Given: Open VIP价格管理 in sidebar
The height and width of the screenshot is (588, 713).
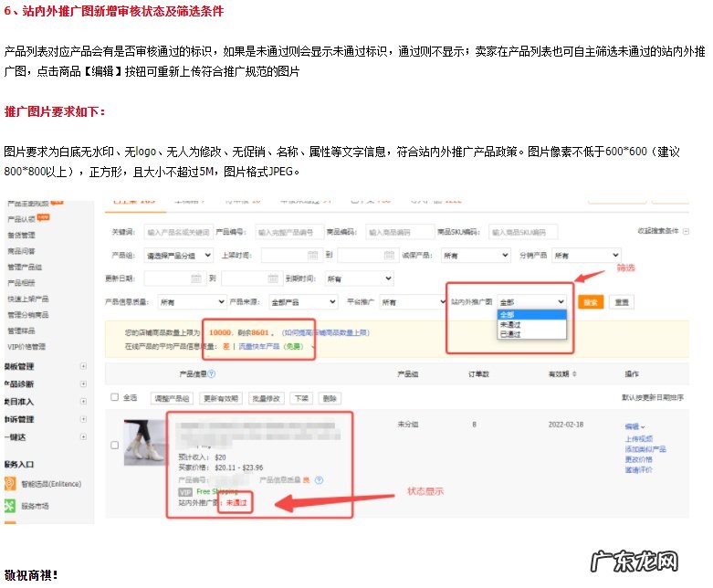Looking at the screenshot, I should click(26, 346).
